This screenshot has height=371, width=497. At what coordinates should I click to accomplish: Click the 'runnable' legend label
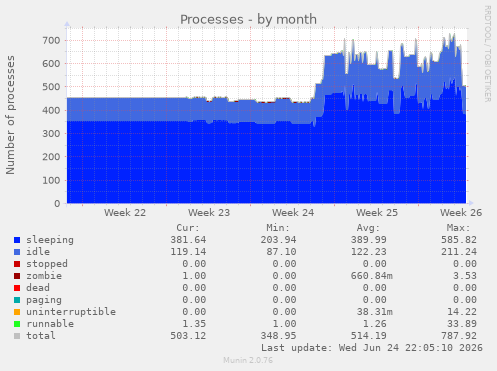point(50,324)
